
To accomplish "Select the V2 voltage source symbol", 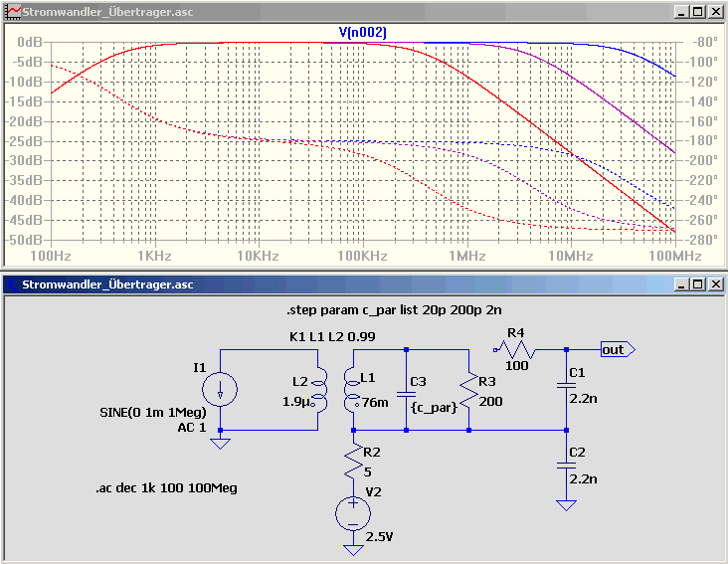I will [x=353, y=513].
